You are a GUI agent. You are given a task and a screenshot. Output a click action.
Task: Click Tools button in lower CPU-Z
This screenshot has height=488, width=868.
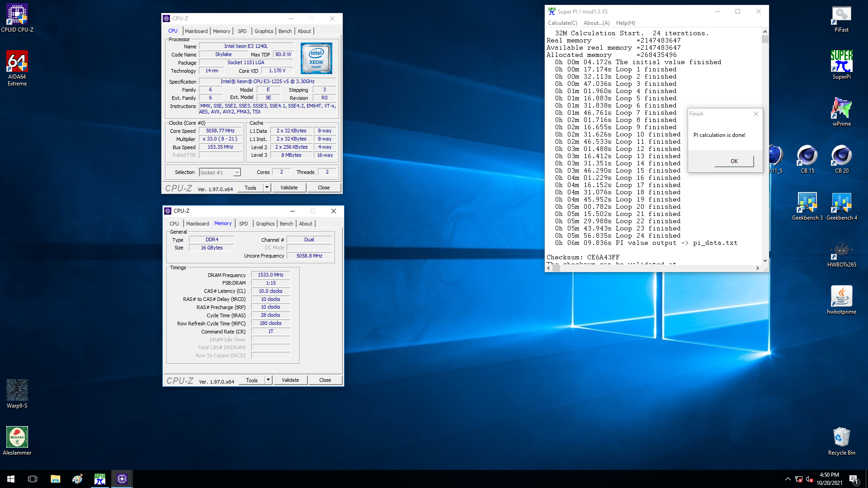(x=252, y=380)
